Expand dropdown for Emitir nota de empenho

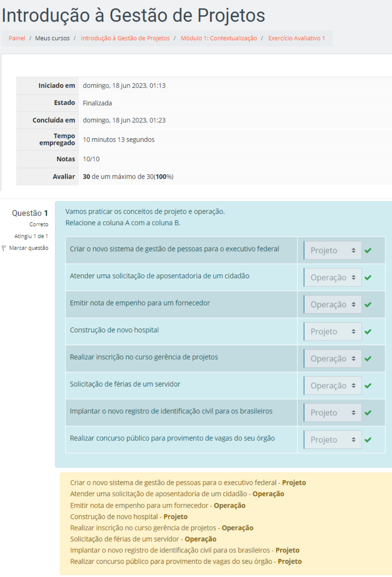333,305
